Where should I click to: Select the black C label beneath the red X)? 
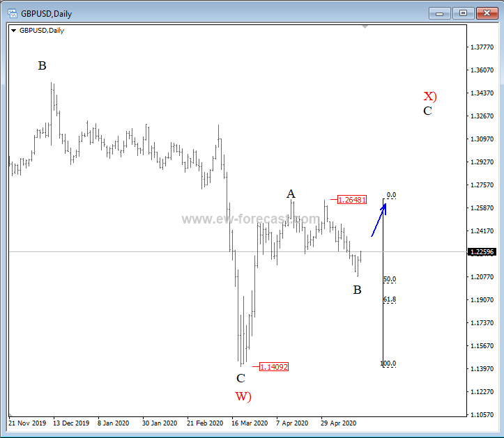(427, 111)
